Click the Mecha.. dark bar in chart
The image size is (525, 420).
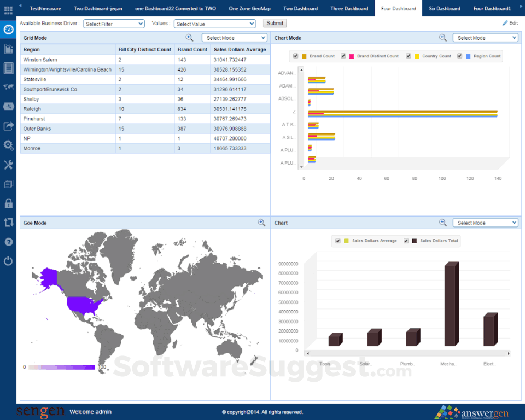pos(451,304)
